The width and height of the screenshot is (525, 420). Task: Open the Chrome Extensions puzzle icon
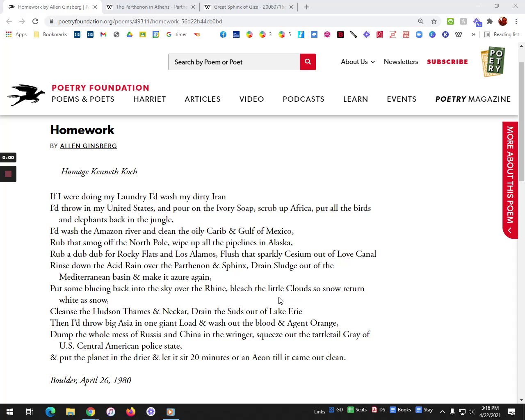(490, 21)
